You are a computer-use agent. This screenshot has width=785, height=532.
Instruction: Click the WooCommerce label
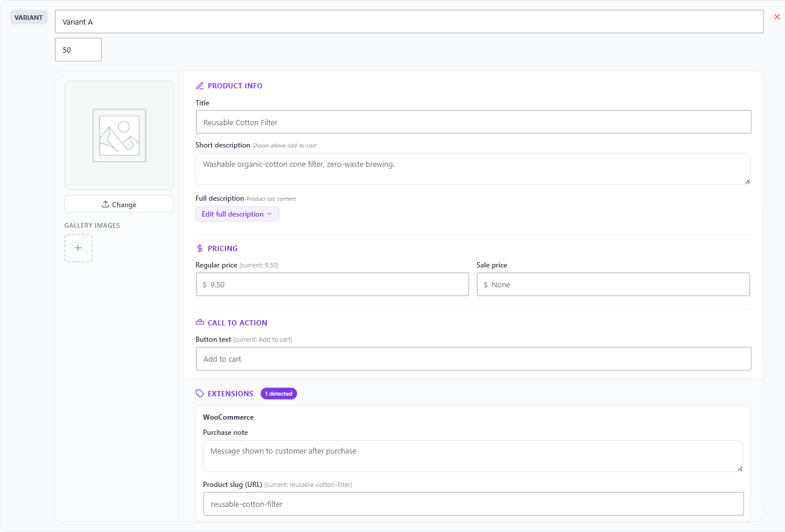click(228, 417)
